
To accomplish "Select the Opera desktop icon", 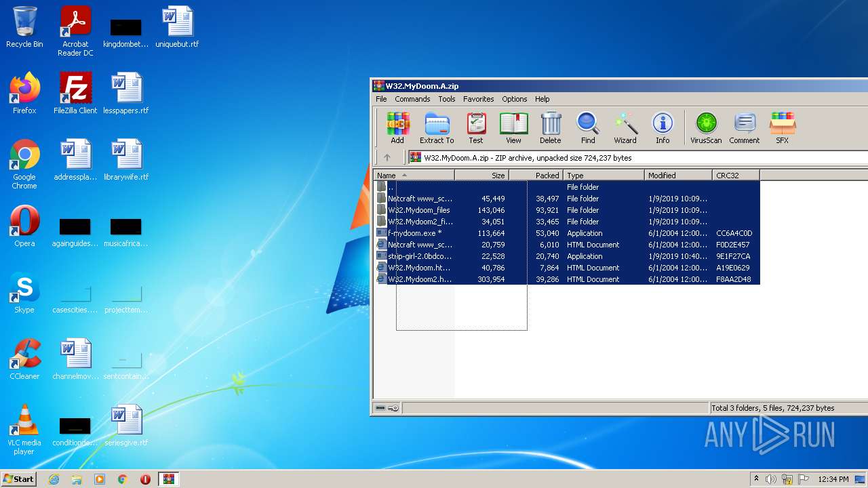I will click(x=24, y=226).
